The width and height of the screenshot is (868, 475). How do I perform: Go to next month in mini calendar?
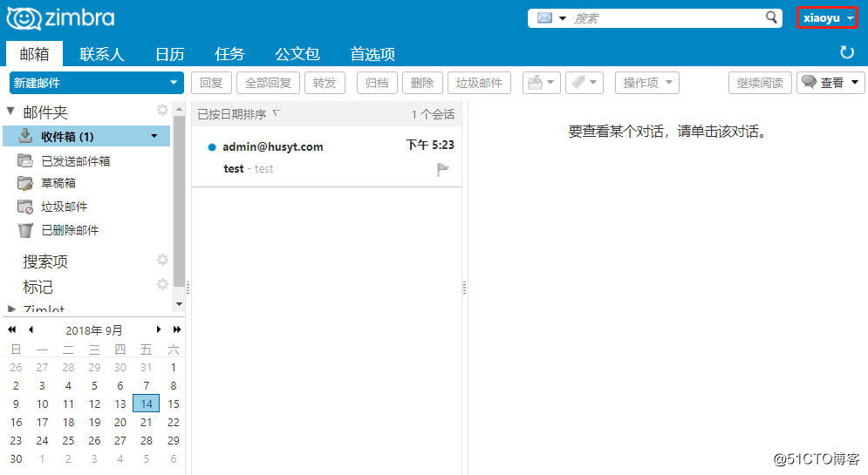coord(158,329)
